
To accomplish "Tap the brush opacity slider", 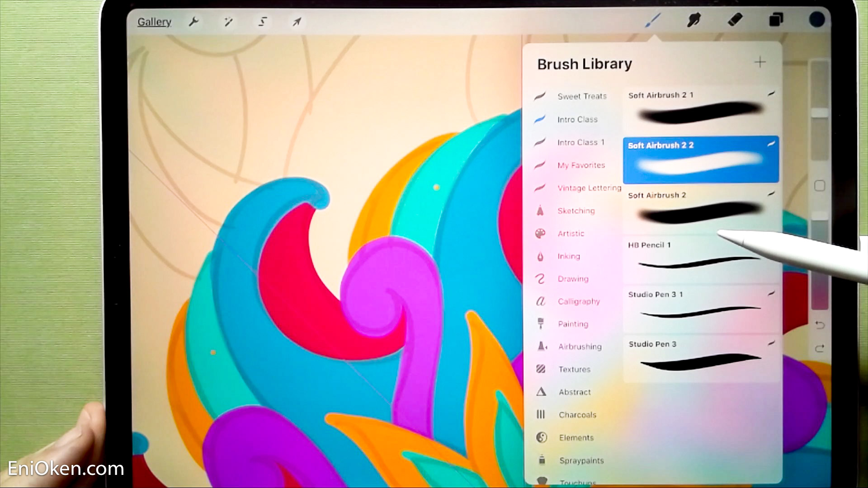I will [x=820, y=260].
